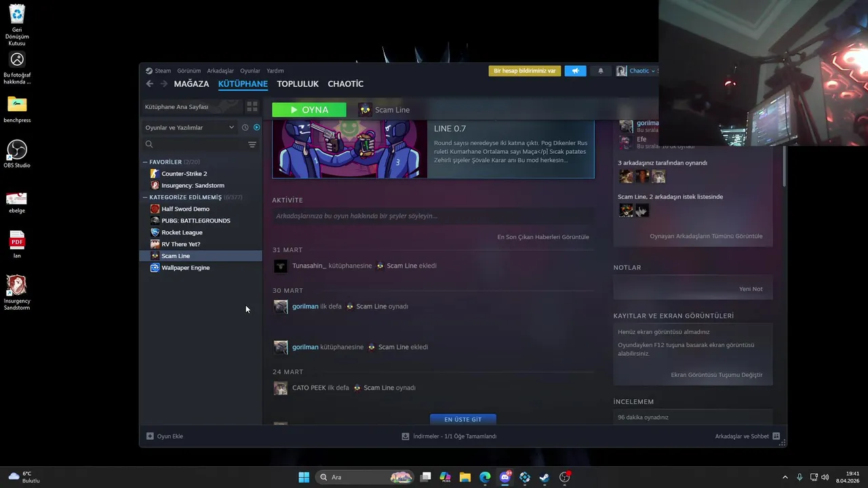Click the library search magnifier icon
868x488 pixels.
149,144
